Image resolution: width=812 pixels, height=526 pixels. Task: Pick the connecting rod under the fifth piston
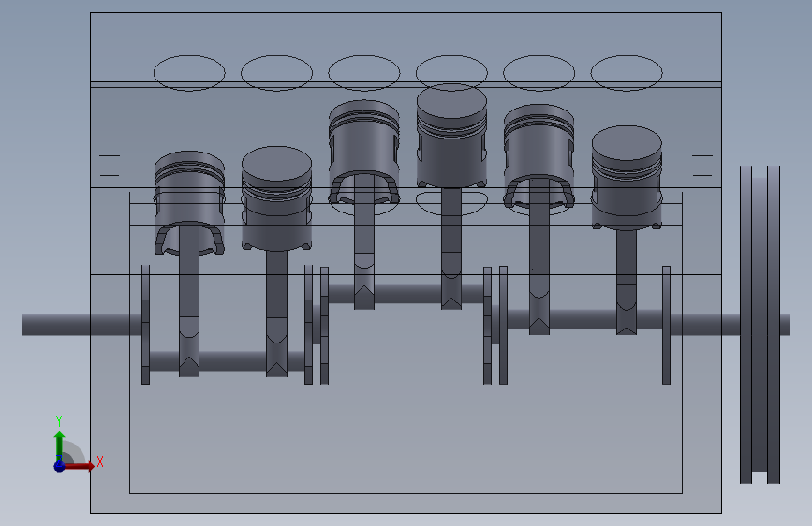pos(539,256)
